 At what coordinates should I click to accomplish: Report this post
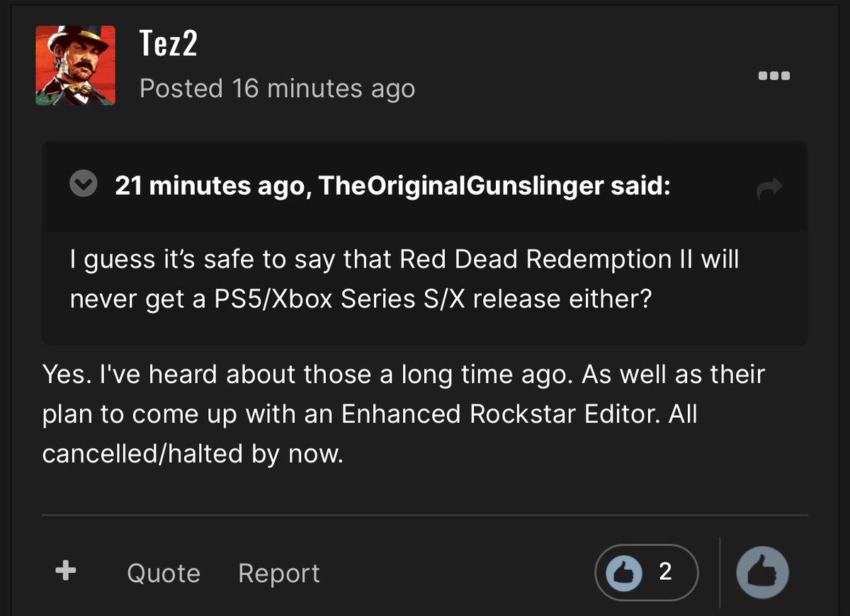point(279,573)
